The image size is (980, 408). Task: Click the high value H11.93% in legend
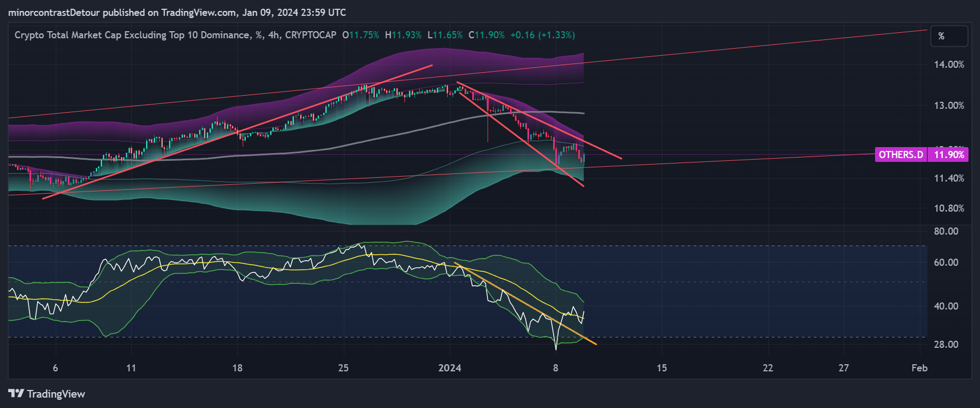(x=403, y=35)
